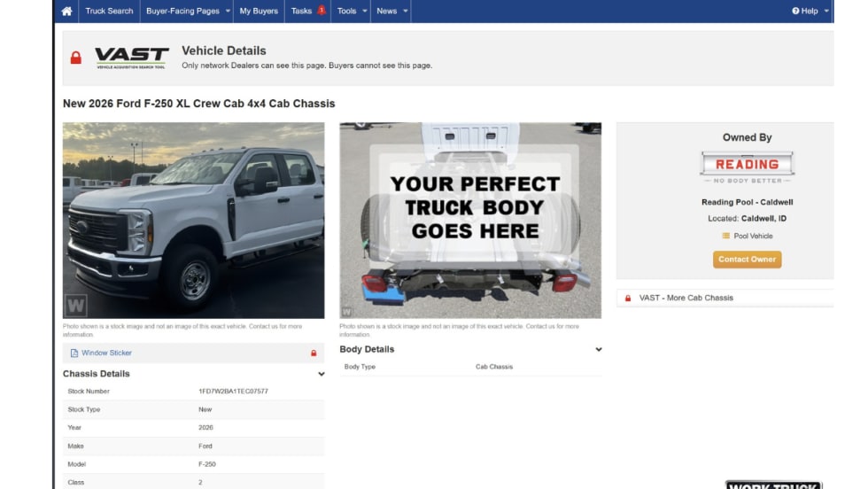
Task: Select the Year value 2026
Action: [205, 428]
